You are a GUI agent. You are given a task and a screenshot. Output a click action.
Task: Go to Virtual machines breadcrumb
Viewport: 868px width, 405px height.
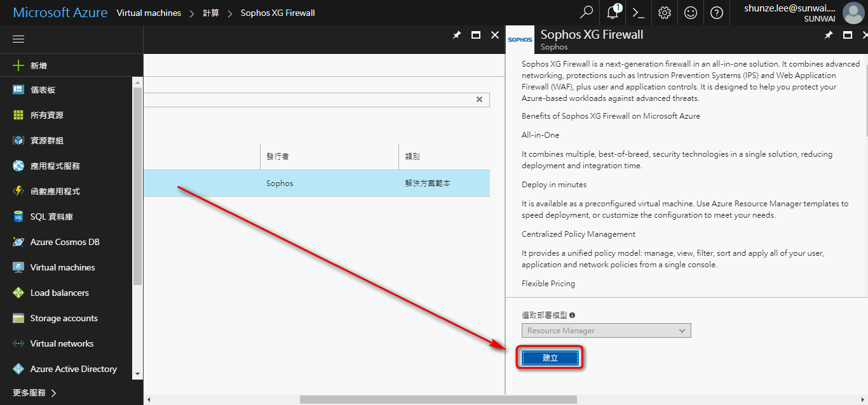click(149, 13)
